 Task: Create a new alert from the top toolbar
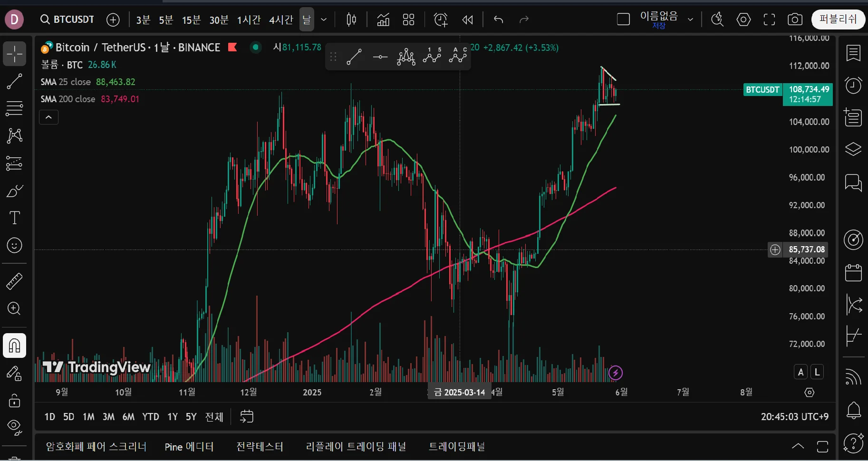pyautogui.click(x=441, y=19)
